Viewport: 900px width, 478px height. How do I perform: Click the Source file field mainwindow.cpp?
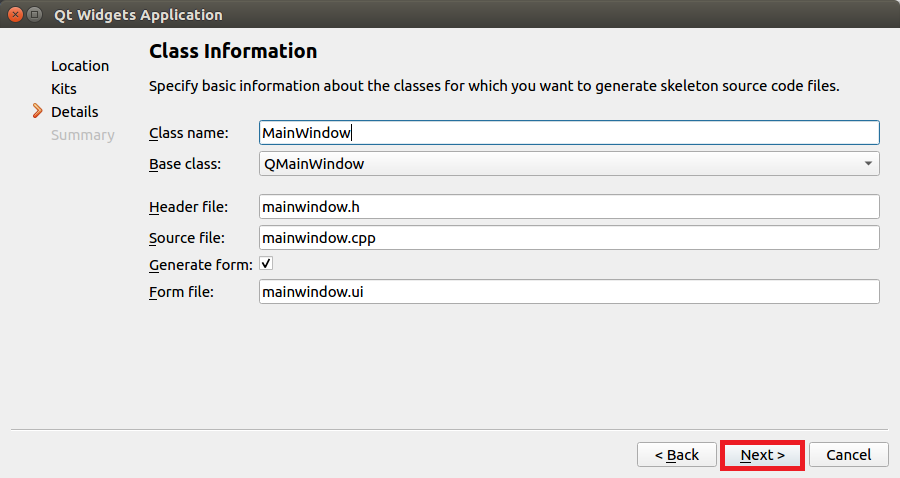[x=569, y=238]
